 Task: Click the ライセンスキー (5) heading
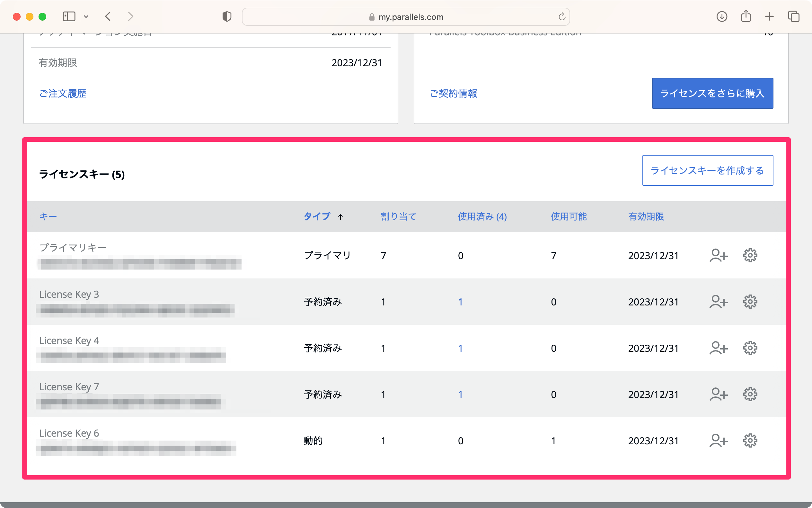point(82,174)
